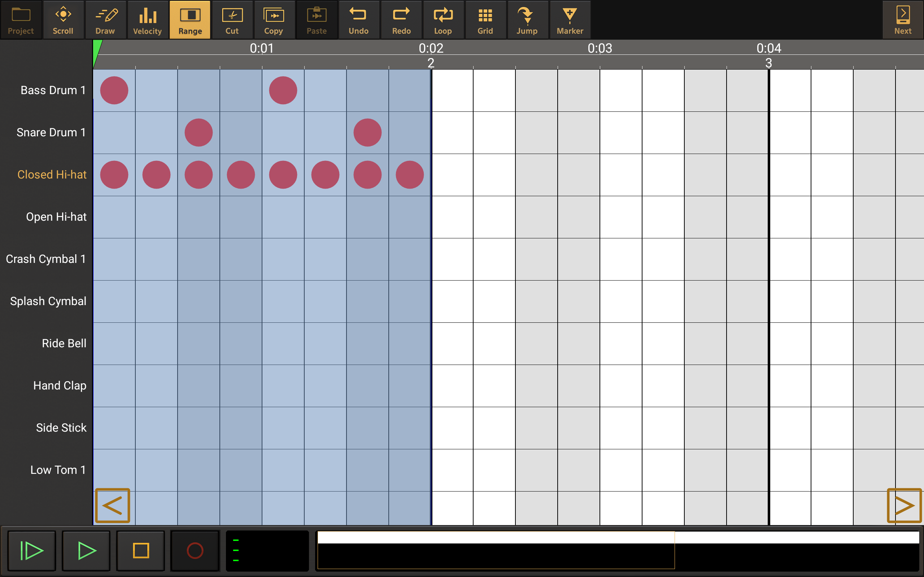924x577 pixels.
Task: Add a Marker at the playhead
Action: pyautogui.click(x=569, y=19)
